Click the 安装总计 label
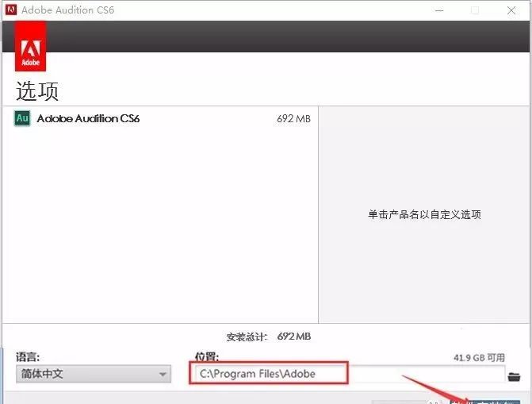The width and height of the screenshot is (532, 404). coord(247,337)
